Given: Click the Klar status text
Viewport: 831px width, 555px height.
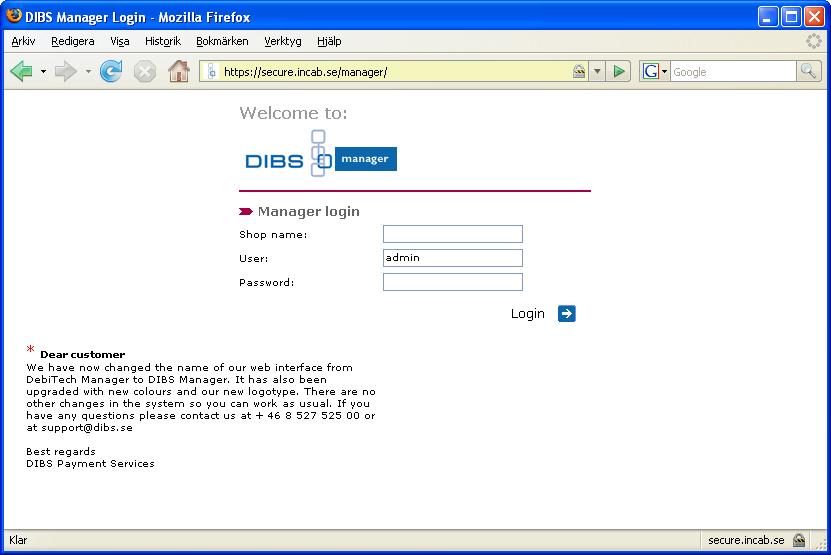Looking at the screenshot, I should point(18,540).
